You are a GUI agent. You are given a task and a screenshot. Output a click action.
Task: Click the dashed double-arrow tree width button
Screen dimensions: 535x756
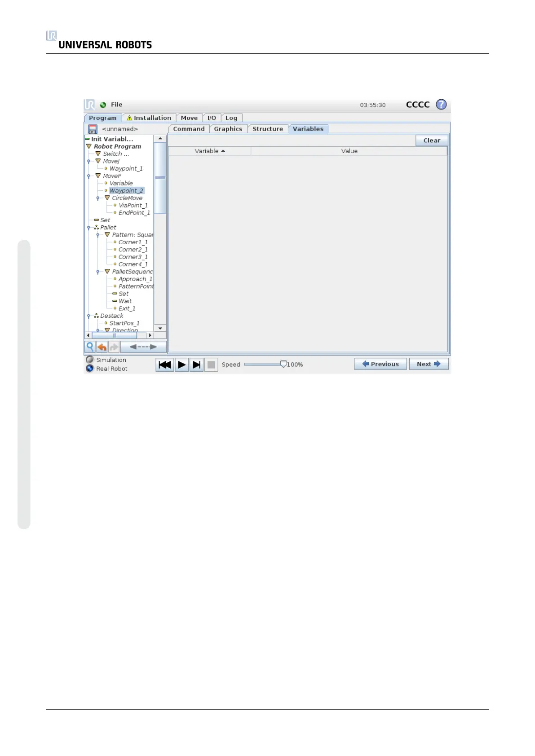(x=143, y=347)
